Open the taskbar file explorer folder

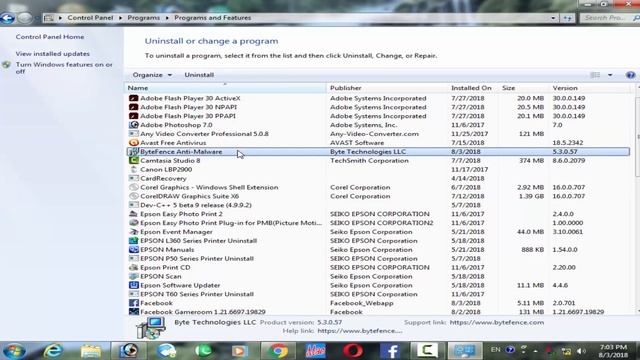(91, 351)
